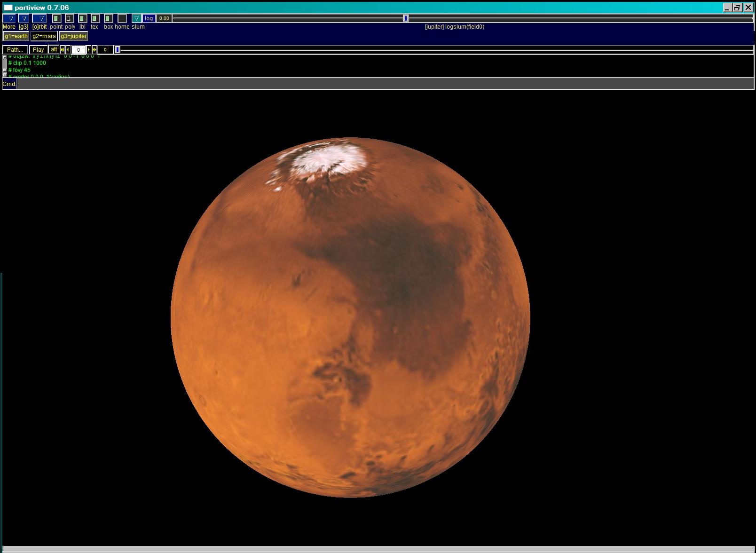This screenshot has height=553, width=756.
Task: Select the g3=jupiter group
Action: (73, 36)
